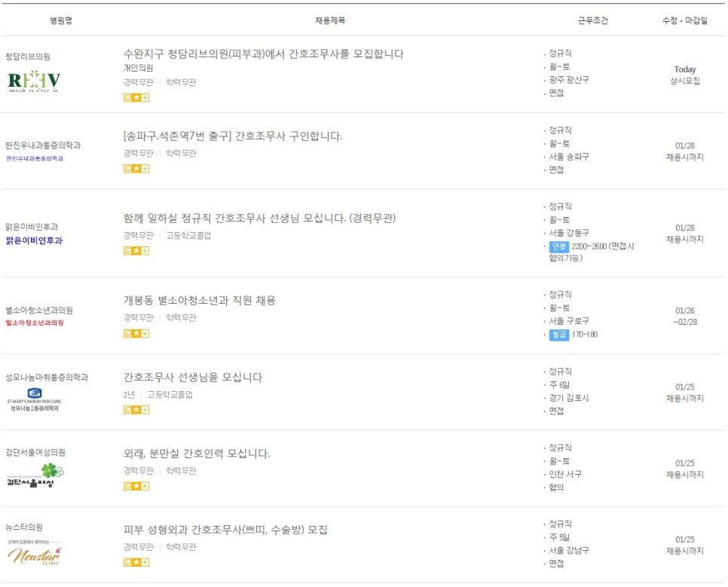Open [송파구.석촌역7번 출구] 간호조무사 구인합니다 link
The image size is (728, 587).
click(x=232, y=136)
